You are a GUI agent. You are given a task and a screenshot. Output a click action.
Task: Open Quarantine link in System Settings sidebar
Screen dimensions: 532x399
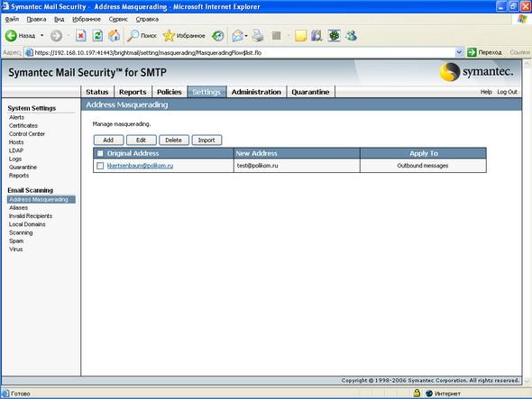click(x=23, y=168)
